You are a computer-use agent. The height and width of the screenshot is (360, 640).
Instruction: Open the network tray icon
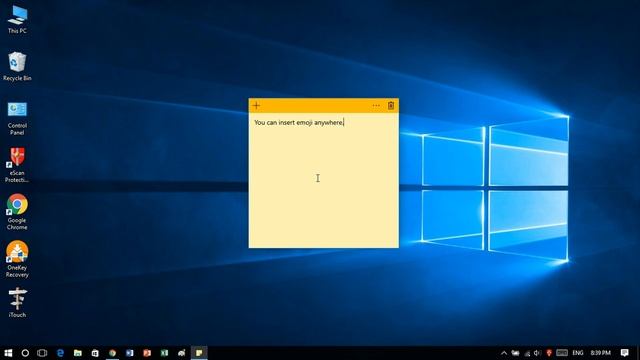pyautogui.click(x=527, y=353)
